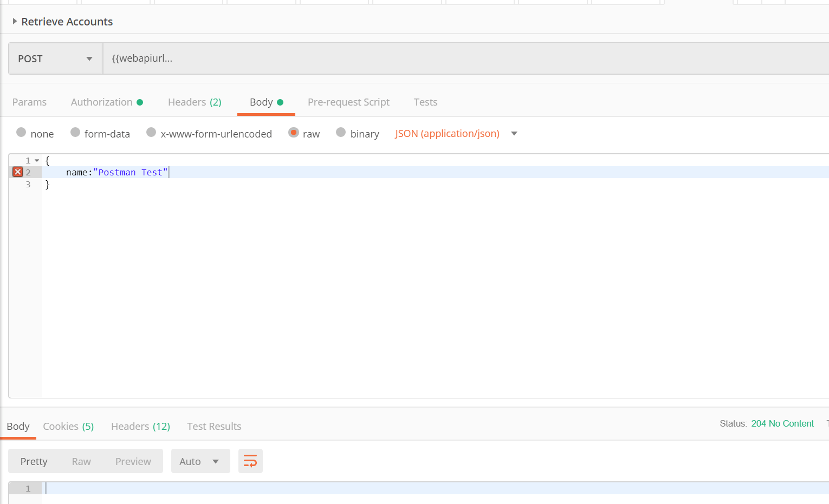The image size is (829, 504).
Task: View response Cookies (5) tab
Action: point(68,427)
